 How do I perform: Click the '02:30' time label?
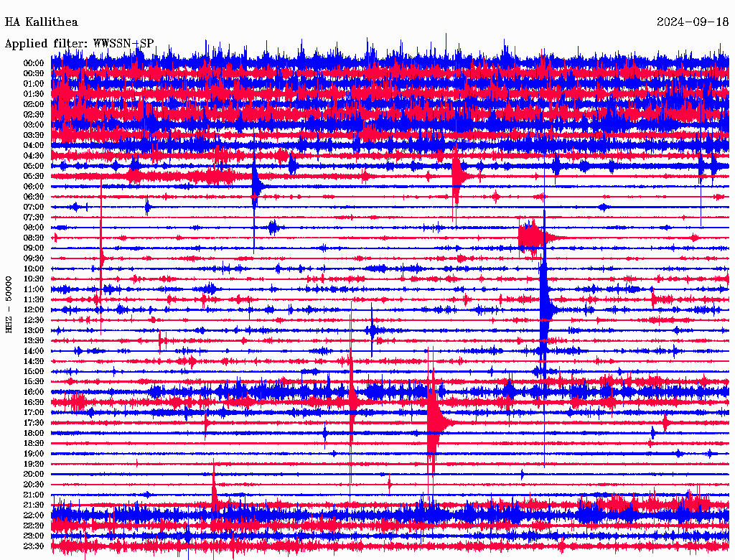coord(34,114)
